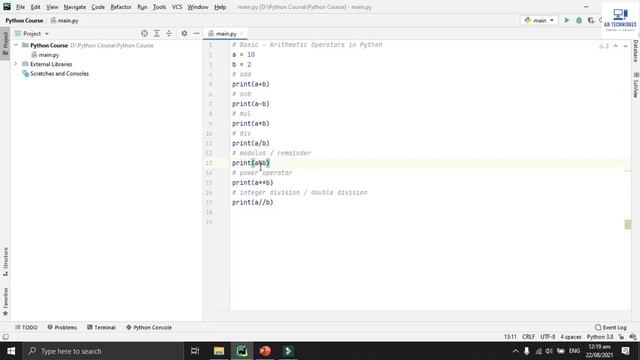Click main.py breadcrumb in navigation bar
Viewport: 640px width, 360px height.
[x=64, y=20]
